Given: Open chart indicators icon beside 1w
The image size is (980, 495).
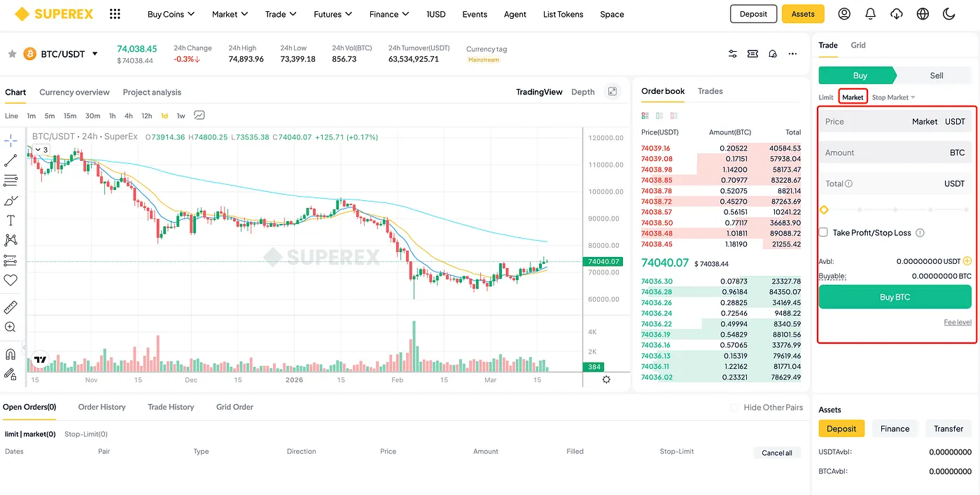Looking at the screenshot, I should click(199, 116).
